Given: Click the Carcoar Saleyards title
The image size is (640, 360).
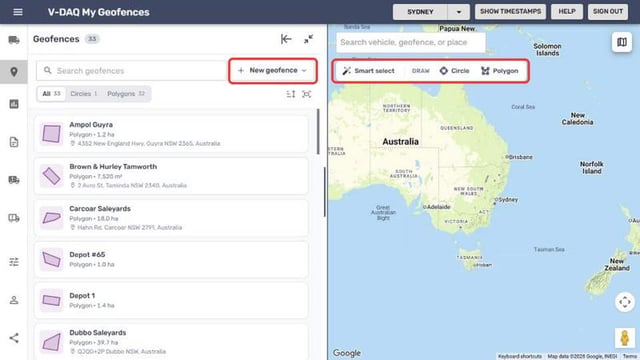Looking at the screenshot, I should pyautogui.click(x=100, y=209).
